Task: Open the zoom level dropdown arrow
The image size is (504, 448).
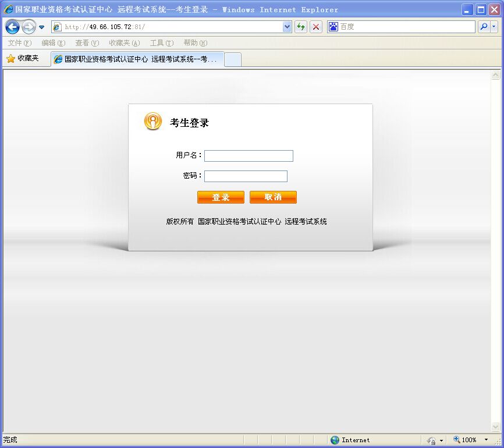Action: coord(486,440)
